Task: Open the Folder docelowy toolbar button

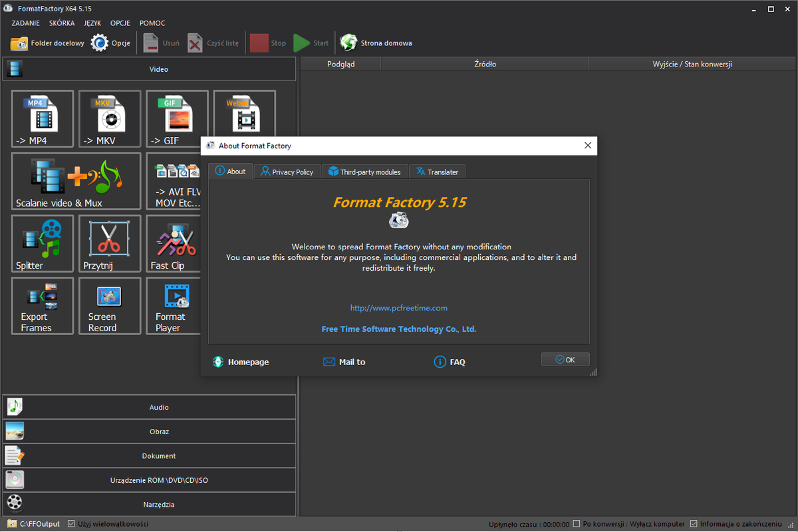Action: (x=48, y=43)
